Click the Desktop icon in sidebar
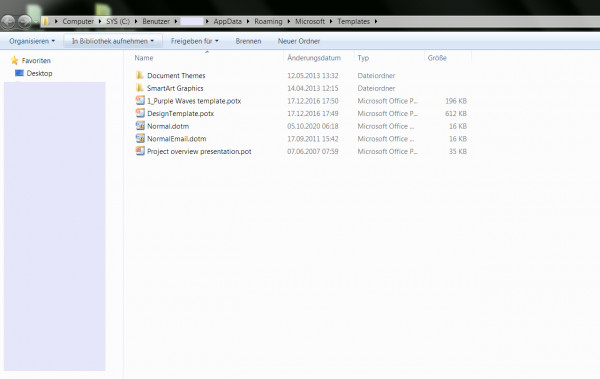 [x=19, y=73]
